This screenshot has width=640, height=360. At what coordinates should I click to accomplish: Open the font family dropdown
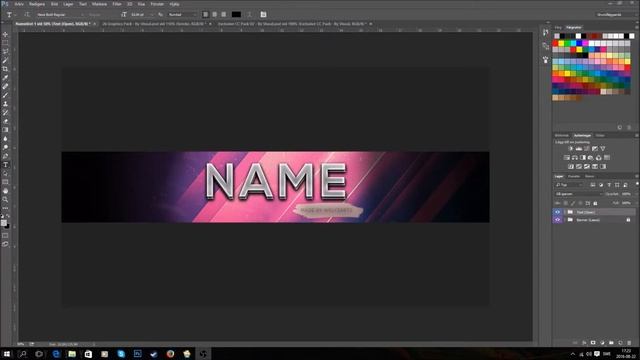pyautogui.click(x=60, y=14)
